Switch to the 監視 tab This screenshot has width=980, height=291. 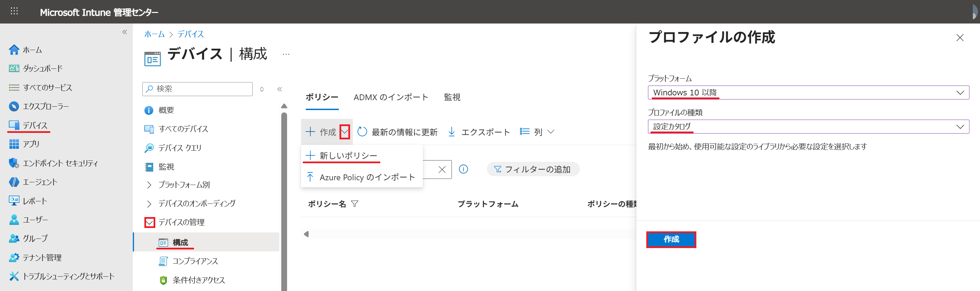coord(452,97)
